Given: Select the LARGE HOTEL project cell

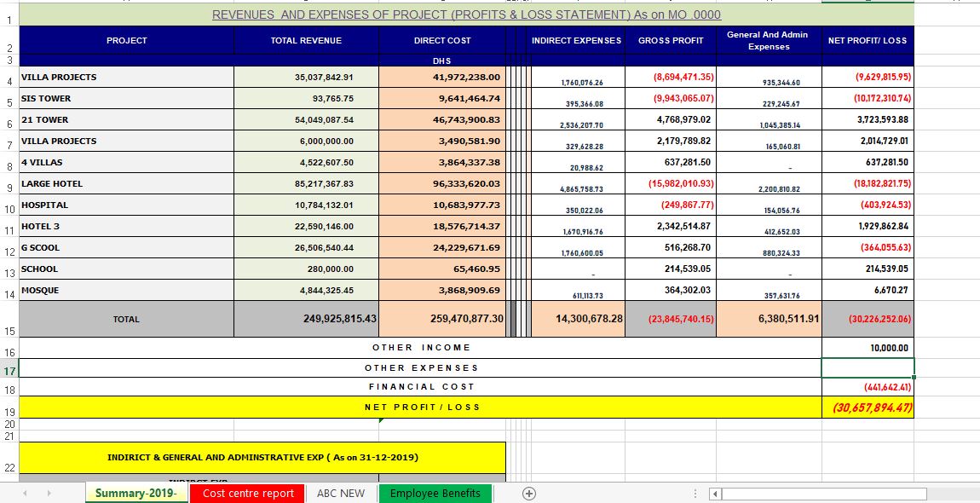Looking at the screenshot, I should tap(126, 183).
